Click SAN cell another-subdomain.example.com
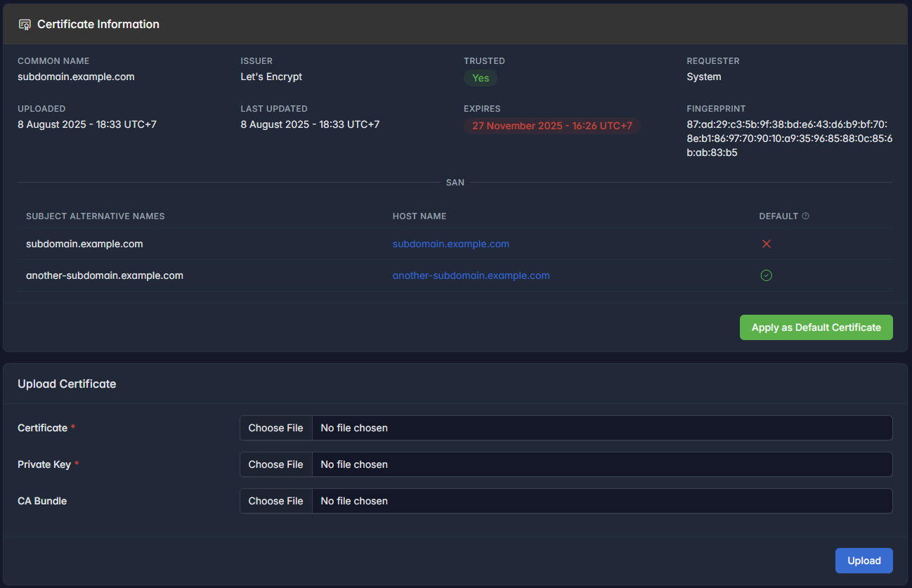Image resolution: width=912 pixels, height=588 pixels. click(x=105, y=275)
